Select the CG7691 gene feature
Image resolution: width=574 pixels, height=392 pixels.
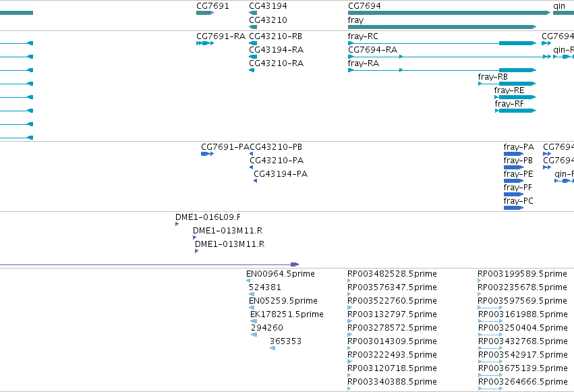tap(205, 13)
